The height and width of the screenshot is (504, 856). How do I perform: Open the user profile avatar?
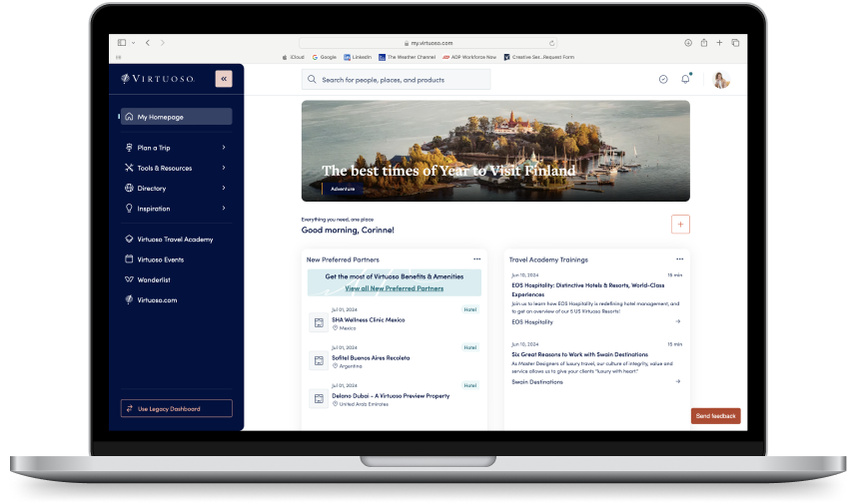721,80
